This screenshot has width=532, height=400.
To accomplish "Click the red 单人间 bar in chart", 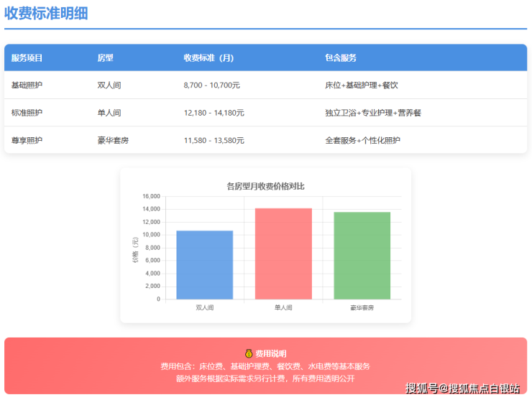I will tap(283, 254).
